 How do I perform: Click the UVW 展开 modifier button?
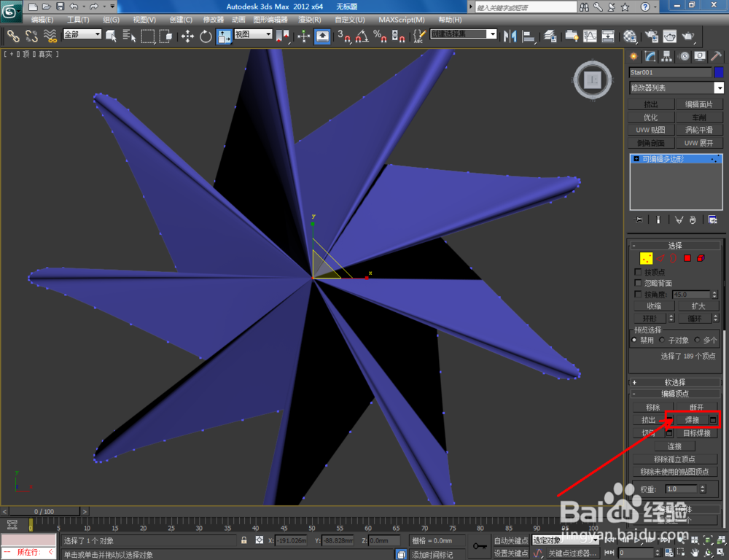699,143
